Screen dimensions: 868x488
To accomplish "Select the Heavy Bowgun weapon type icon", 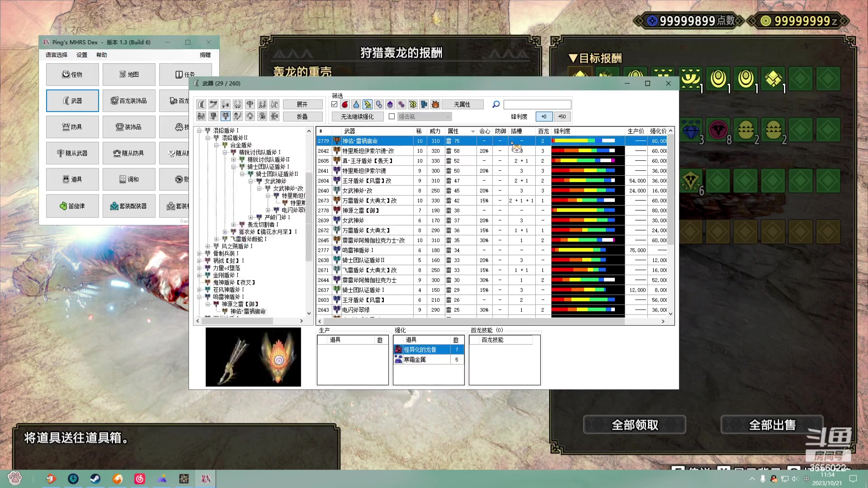I will point(274,117).
